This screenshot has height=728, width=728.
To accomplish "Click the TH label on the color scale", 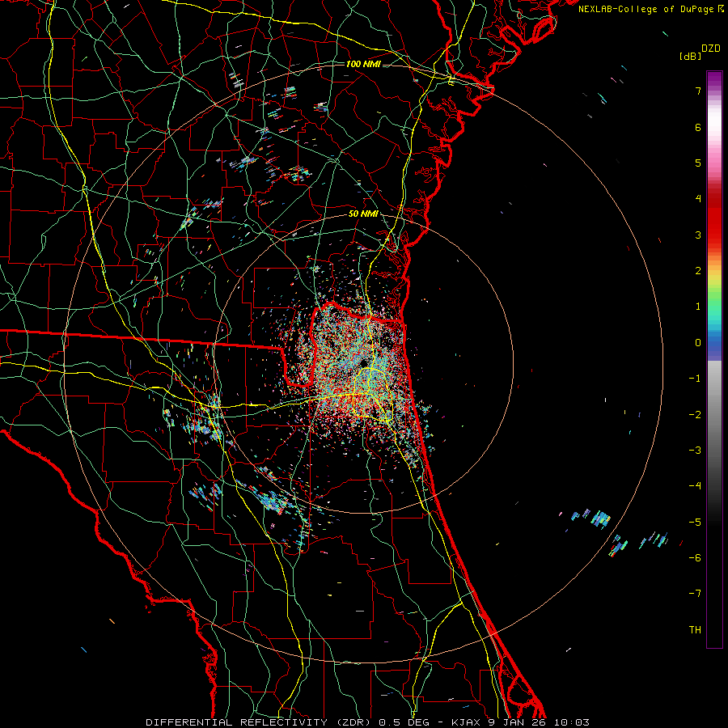I will [x=695, y=629].
